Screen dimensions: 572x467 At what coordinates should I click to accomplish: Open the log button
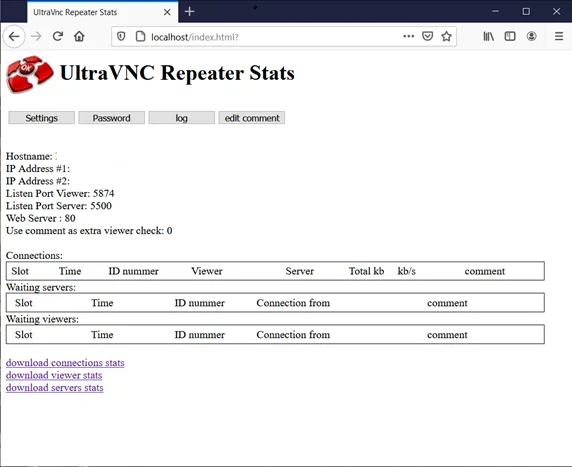click(182, 118)
